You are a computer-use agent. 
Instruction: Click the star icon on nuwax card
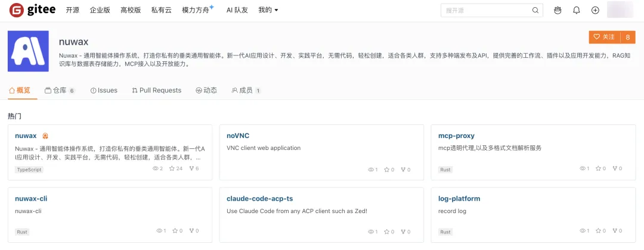[172, 168]
